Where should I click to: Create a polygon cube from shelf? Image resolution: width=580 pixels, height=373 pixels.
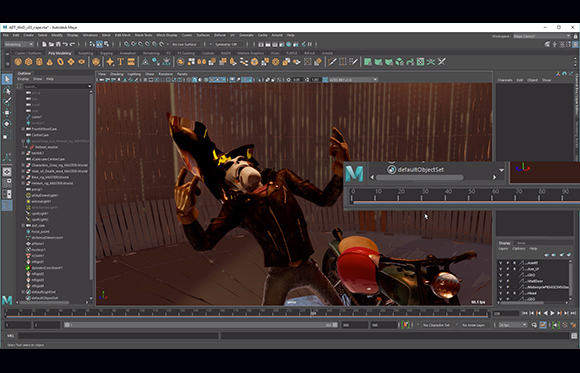pyautogui.click(x=28, y=62)
